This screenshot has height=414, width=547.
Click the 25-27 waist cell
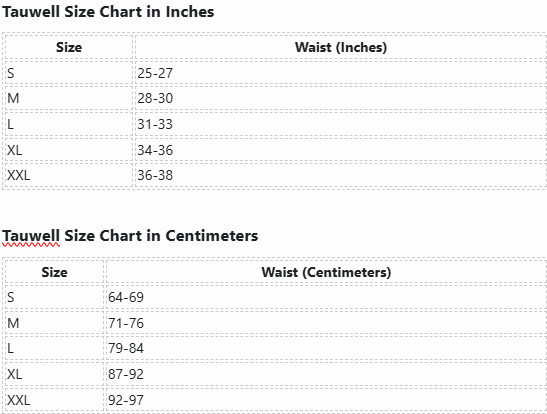341,73
